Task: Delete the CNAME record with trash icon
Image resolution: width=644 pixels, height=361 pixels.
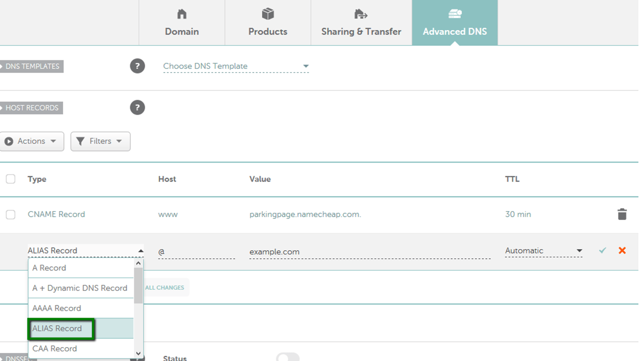Action: 622,214
